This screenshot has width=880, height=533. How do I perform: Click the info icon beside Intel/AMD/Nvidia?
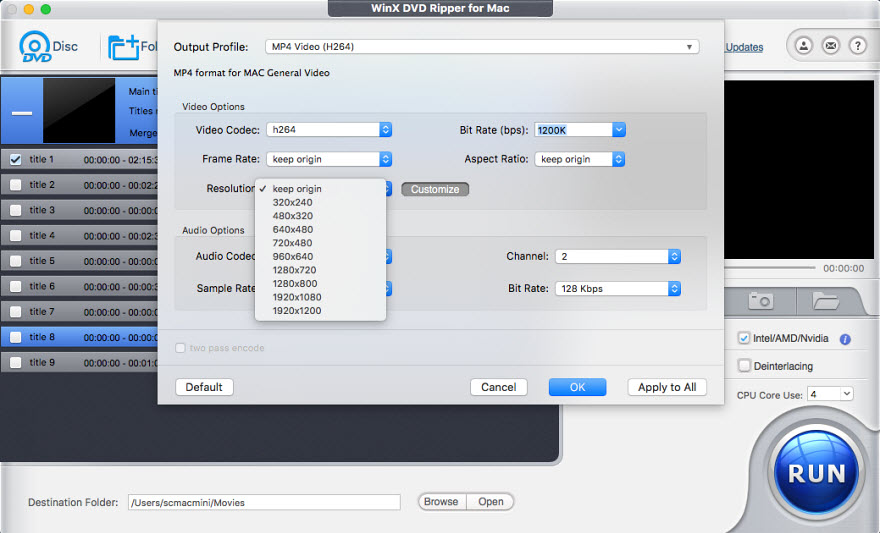pyautogui.click(x=845, y=339)
